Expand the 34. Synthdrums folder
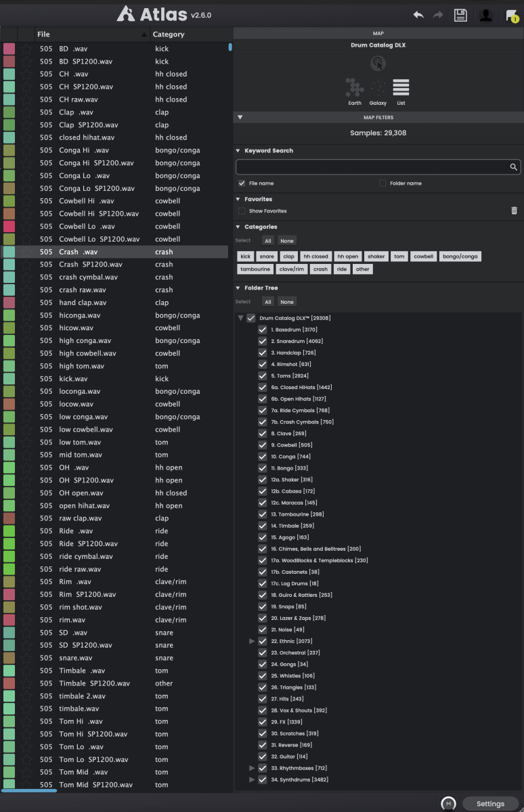The height and width of the screenshot is (812, 524). 252,780
